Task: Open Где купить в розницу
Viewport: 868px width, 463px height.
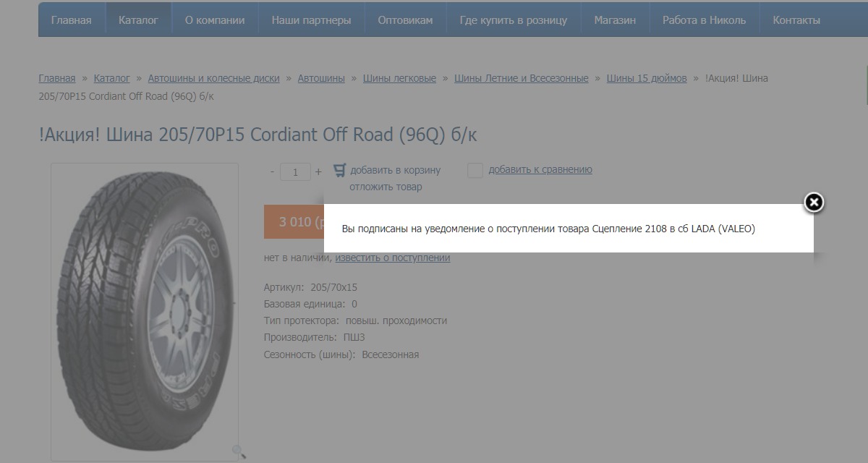Action: click(x=514, y=20)
